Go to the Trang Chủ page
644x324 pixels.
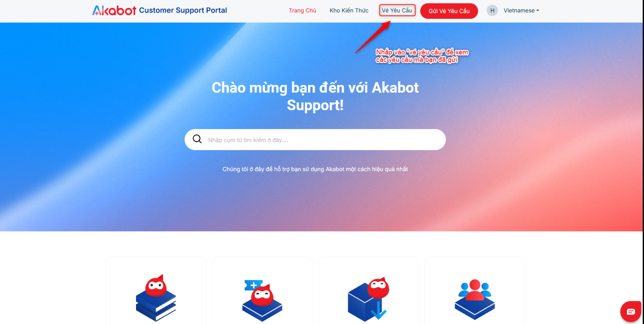303,11
